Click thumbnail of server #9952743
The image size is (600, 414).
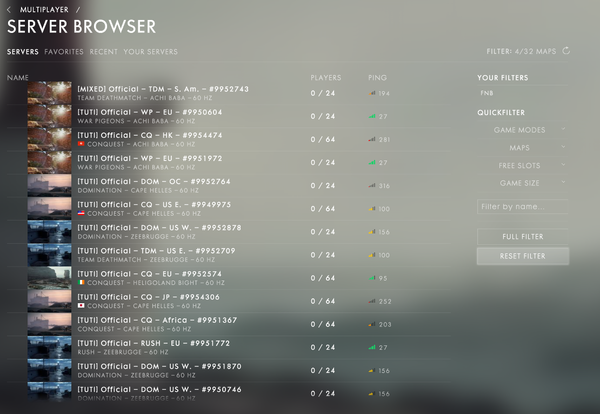49,93
